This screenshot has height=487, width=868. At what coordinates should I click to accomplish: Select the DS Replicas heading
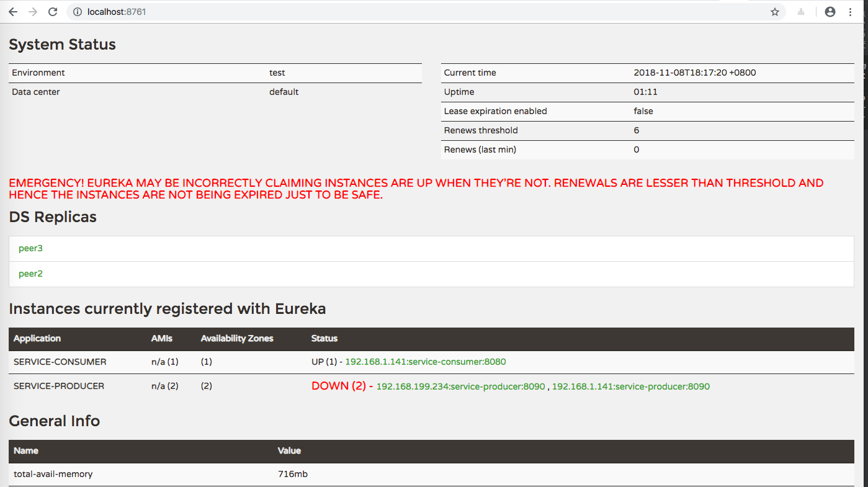(53, 217)
